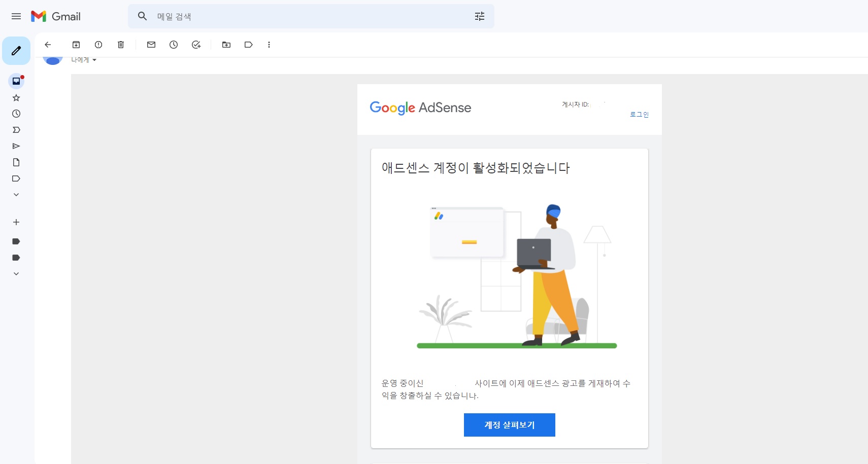This screenshot has width=868, height=464.
Task: Click the Gmail logo
Action: coord(56,16)
